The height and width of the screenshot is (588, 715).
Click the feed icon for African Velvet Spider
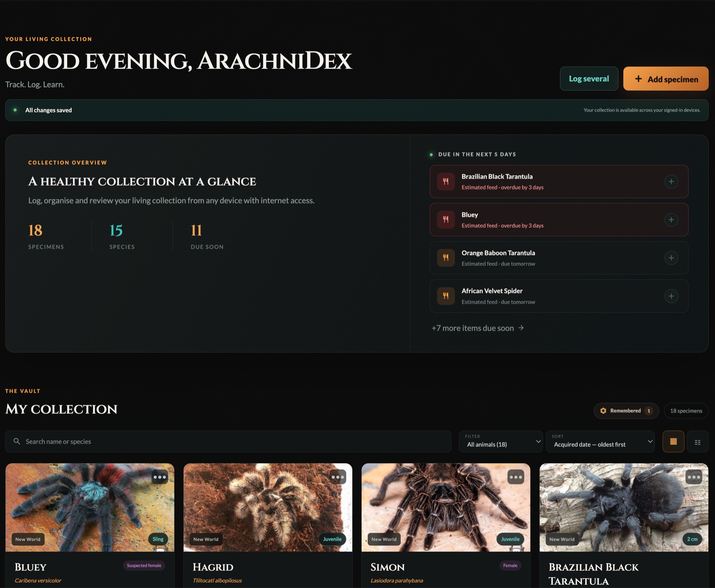[446, 296]
